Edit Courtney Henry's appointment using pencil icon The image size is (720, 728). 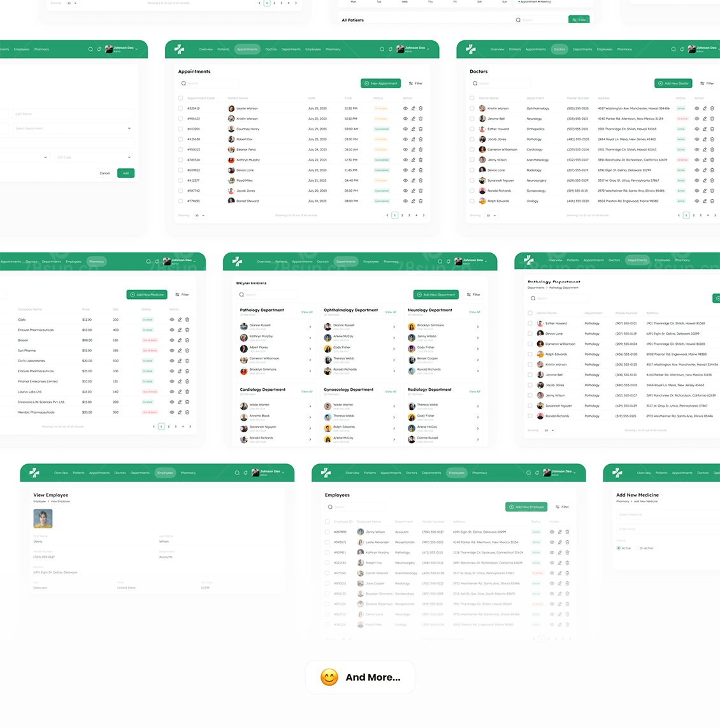(413, 129)
